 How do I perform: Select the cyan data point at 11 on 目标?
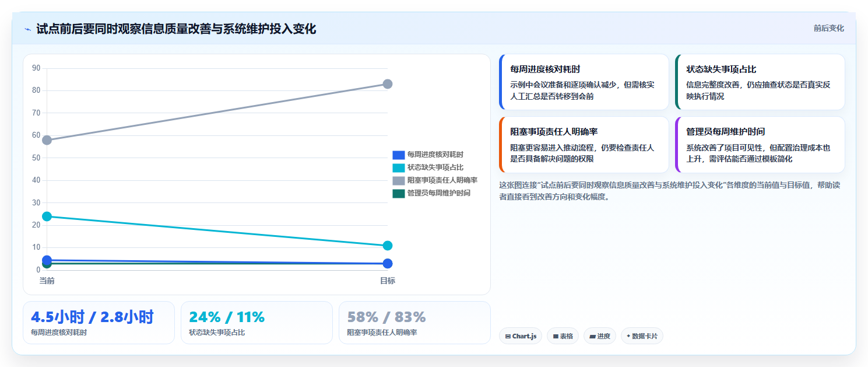point(388,246)
